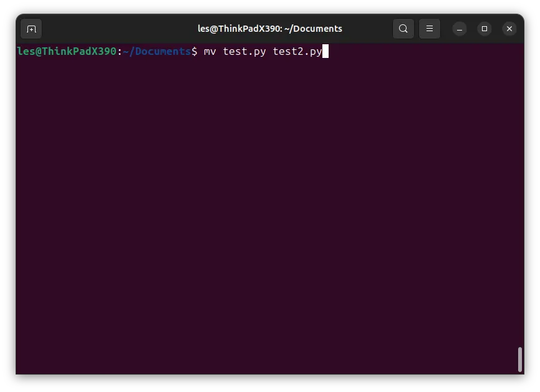Screen dimensions: 540x392
Task: Open a new terminal tab
Action: (x=31, y=29)
